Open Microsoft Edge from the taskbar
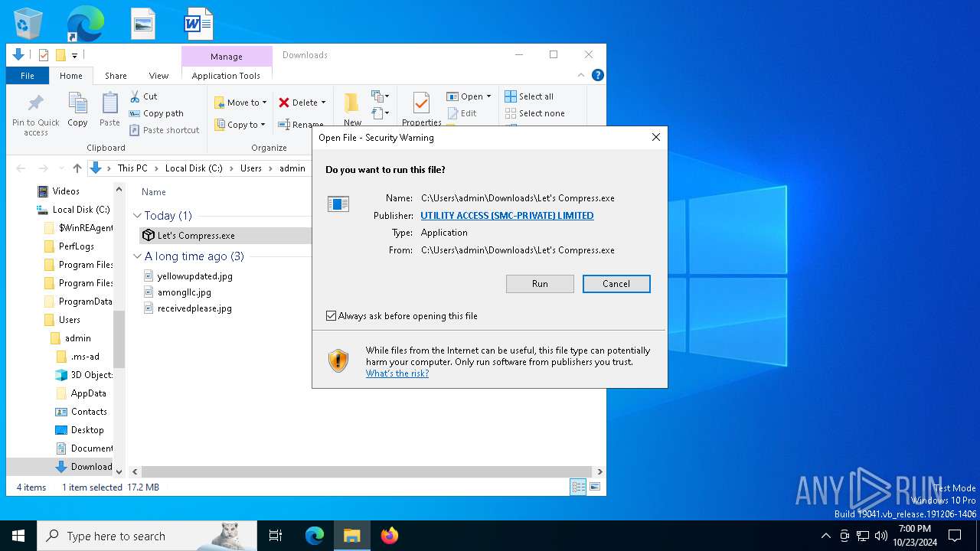The image size is (980, 551). [315, 536]
